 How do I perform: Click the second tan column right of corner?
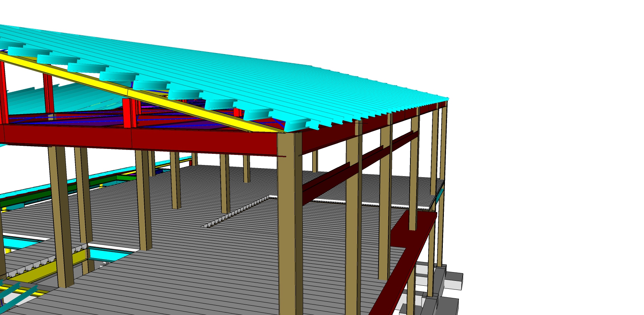(x=385, y=209)
